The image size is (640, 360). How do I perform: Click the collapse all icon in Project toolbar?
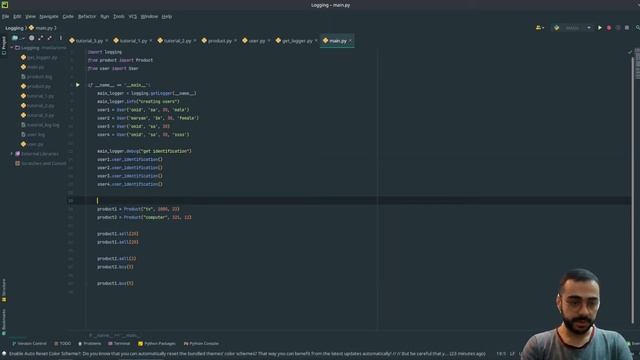point(49,38)
